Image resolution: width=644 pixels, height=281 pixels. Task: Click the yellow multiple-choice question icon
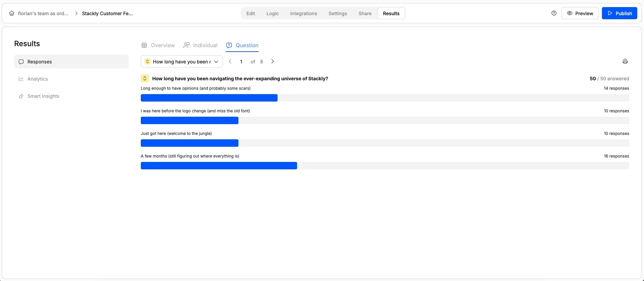144,78
